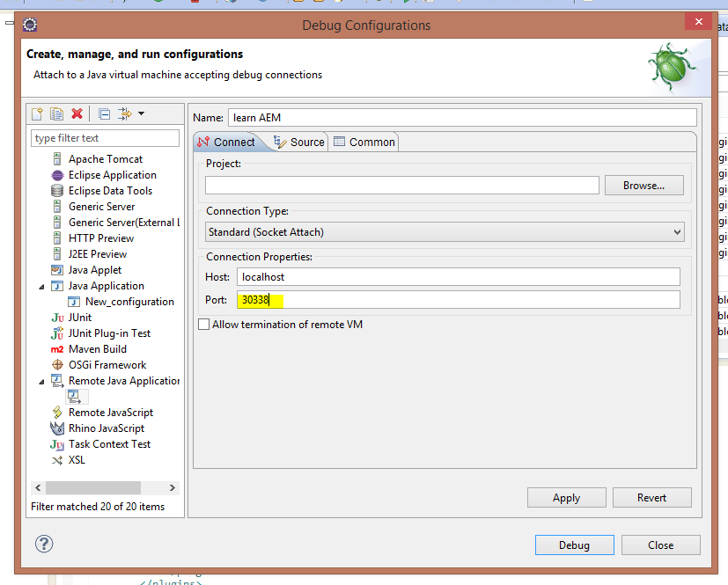The image size is (728, 585).
Task: Enable 'Allow termination of remote VM'
Action: point(203,324)
